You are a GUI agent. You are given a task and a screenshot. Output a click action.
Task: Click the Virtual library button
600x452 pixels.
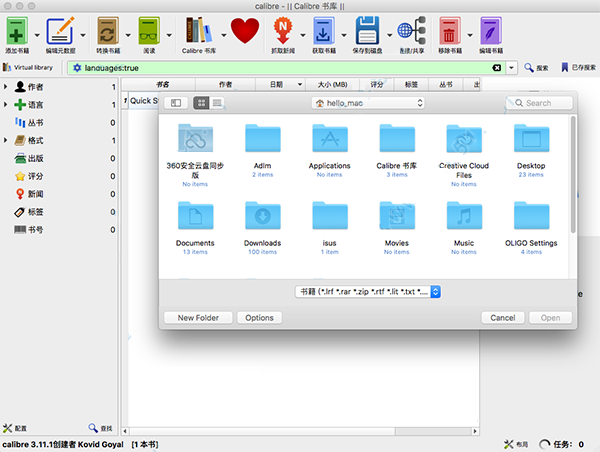28,67
